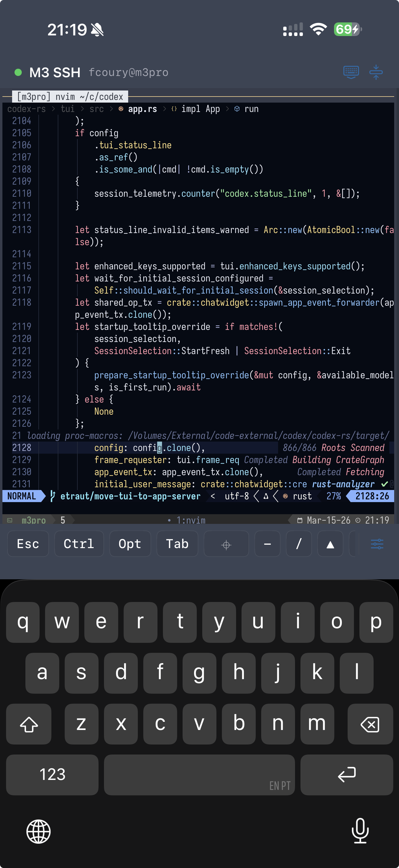The width and height of the screenshot is (399, 868).
Task: Tap the 'l' key
Action: click(x=357, y=673)
